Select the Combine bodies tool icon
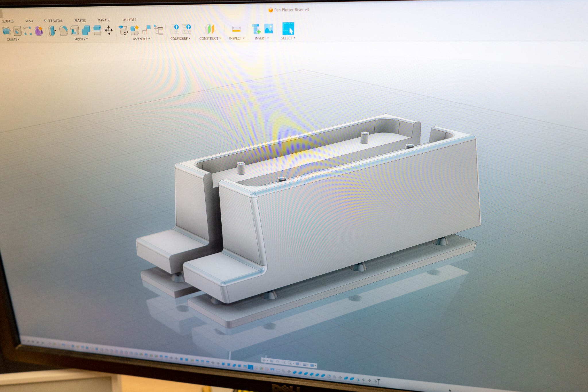Viewport: 588px width, 392px height. pyautogui.click(x=86, y=30)
